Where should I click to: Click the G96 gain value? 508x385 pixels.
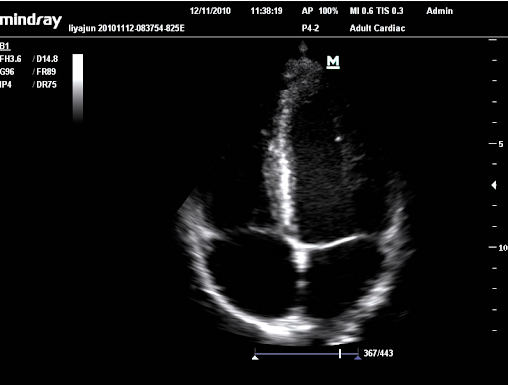[x=7, y=72]
